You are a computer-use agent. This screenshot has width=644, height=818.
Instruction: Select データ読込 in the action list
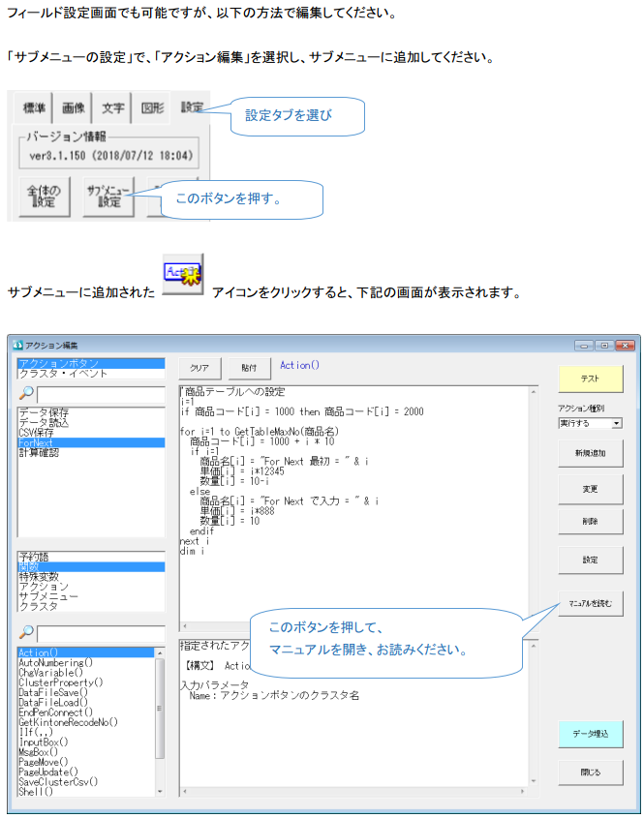[x=91, y=423]
